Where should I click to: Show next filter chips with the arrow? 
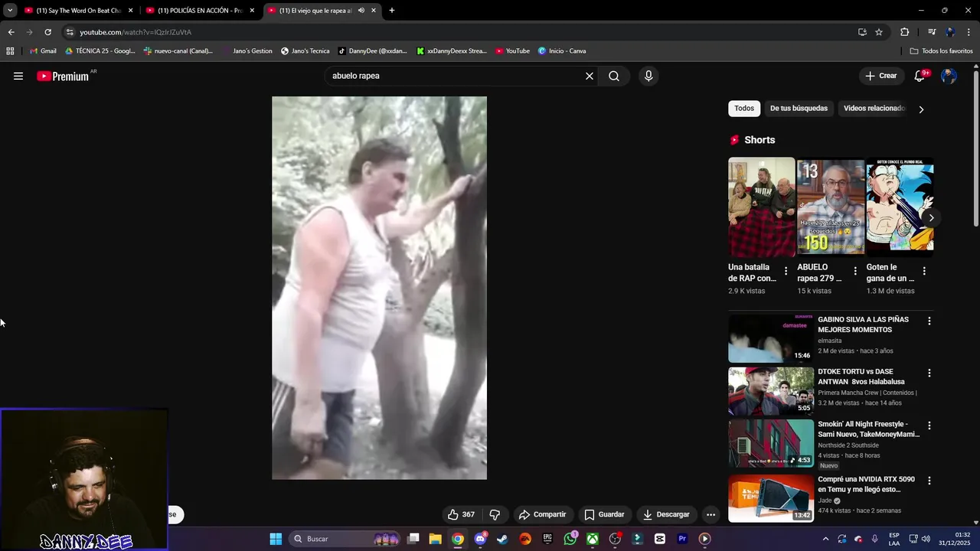[921, 109]
